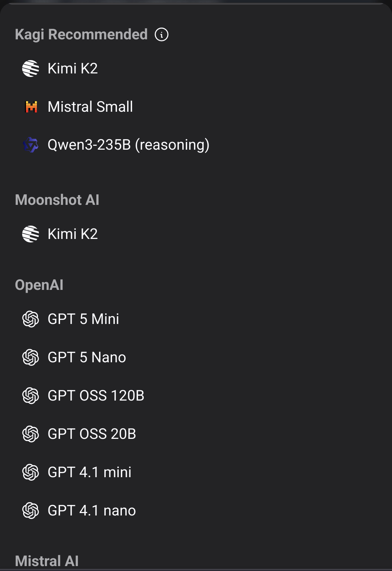Click the OpenAI section heading
The image size is (392, 571).
39,285
